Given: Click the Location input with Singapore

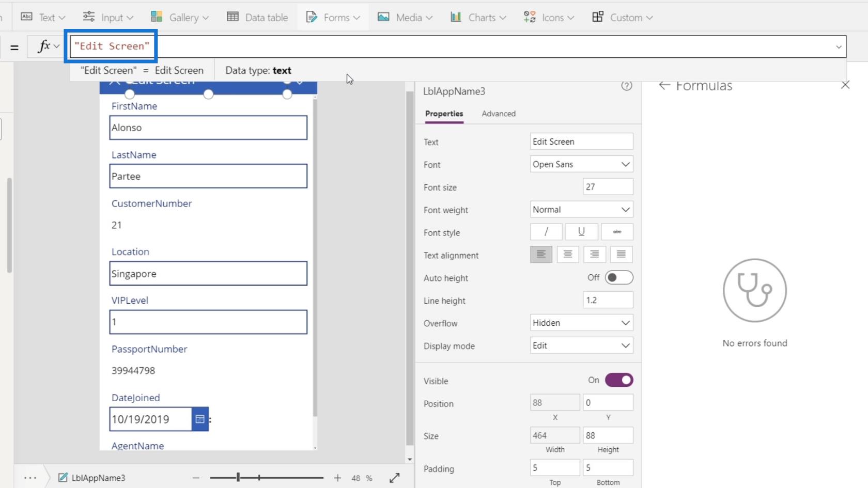Looking at the screenshot, I should [208, 273].
